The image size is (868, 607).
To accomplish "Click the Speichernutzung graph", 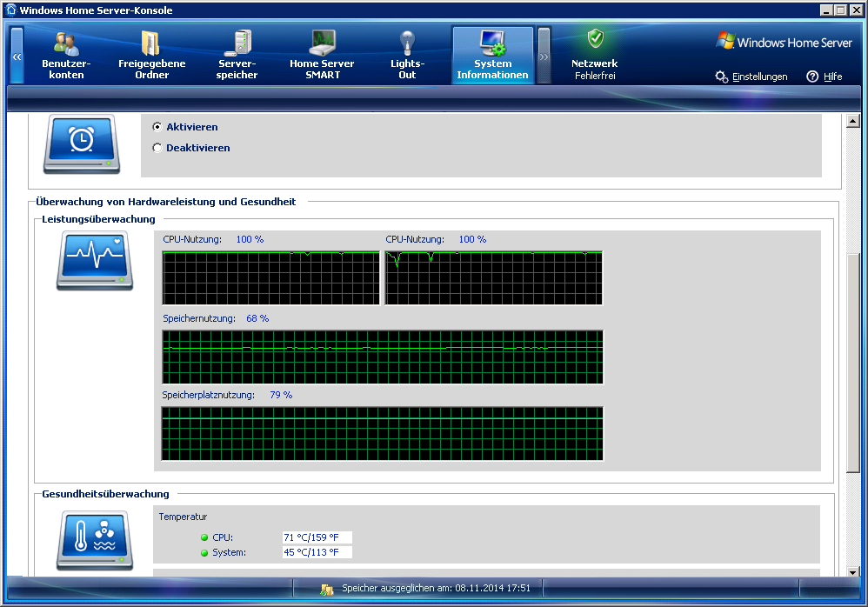I will 383,357.
